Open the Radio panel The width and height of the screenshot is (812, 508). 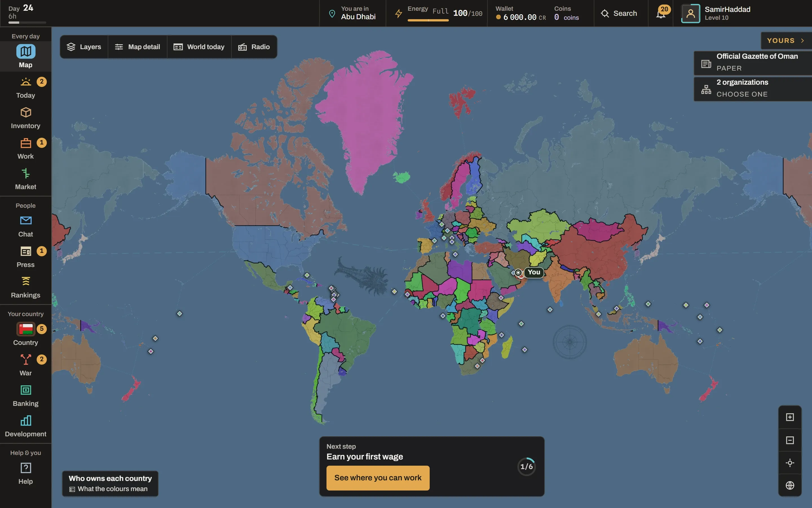point(254,47)
